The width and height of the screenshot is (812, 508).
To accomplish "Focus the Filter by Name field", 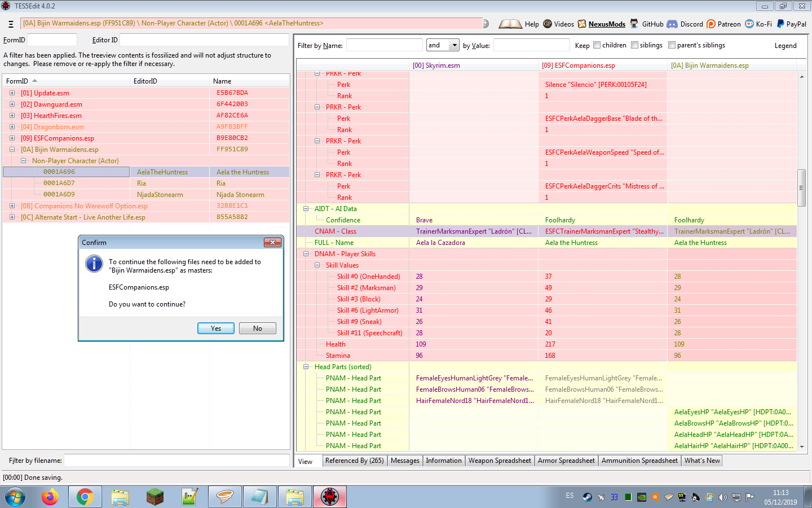I will click(x=384, y=45).
